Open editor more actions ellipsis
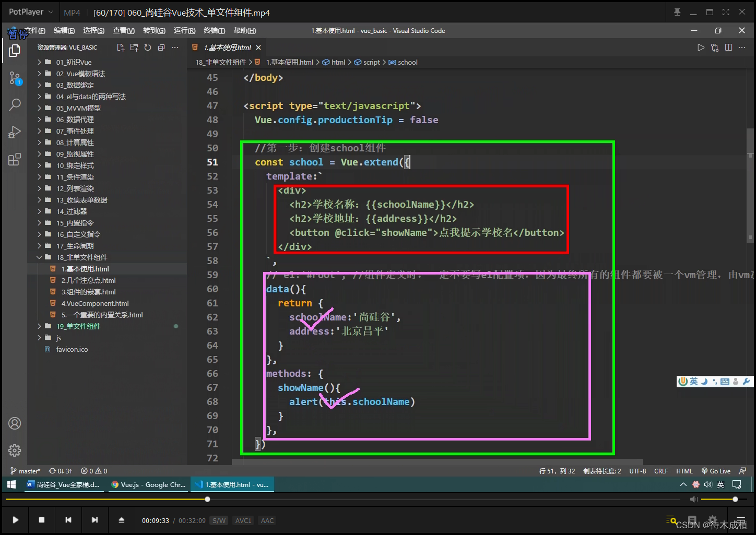Image resolution: width=756 pixels, height=535 pixels. (x=742, y=47)
